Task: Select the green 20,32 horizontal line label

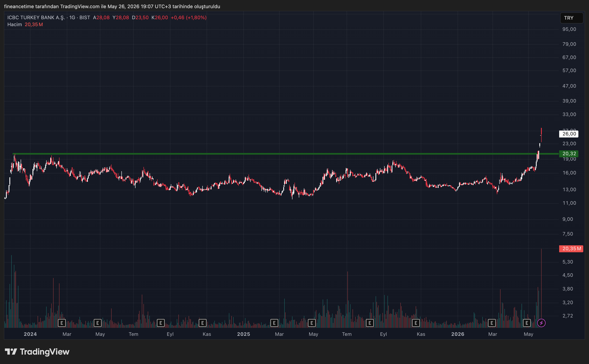Action: pyautogui.click(x=569, y=154)
